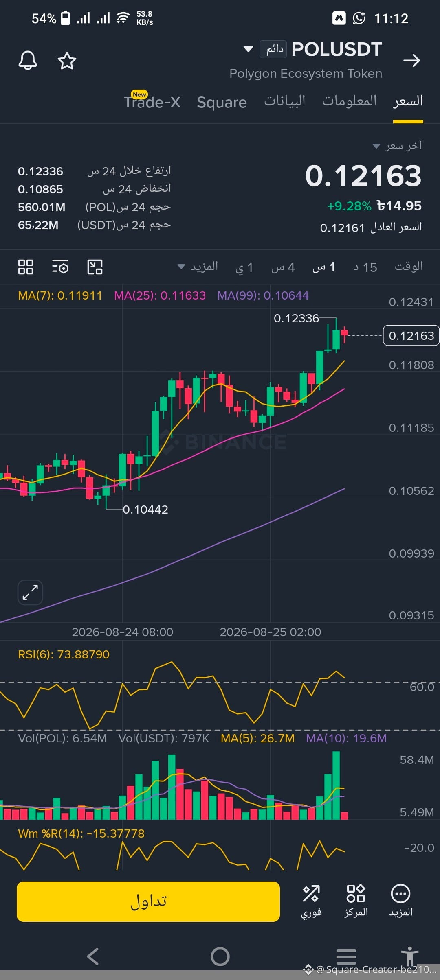The image size is (440, 980).
Task: Open the bottom المزيد more options icon
Action: pyautogui.click(x=401, y=901)
